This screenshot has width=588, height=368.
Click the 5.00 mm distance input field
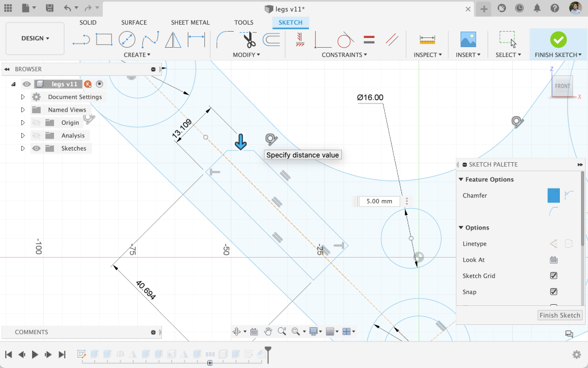379,201
